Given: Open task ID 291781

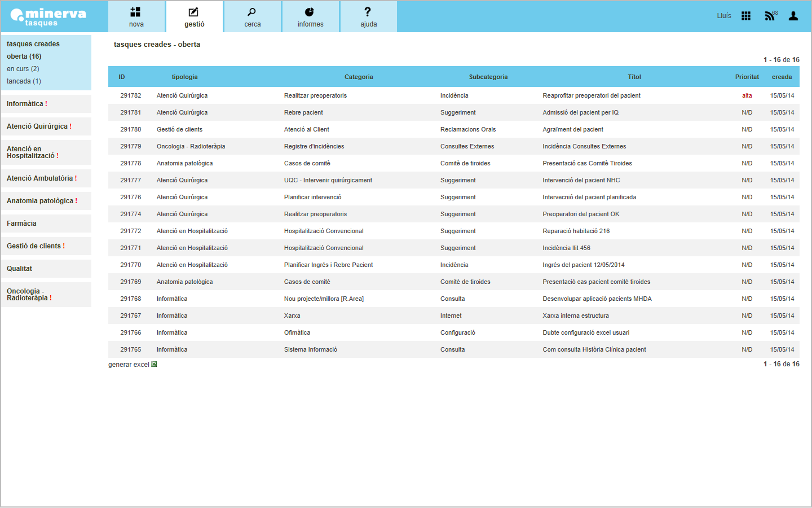Looking at the screenshot, I should click(131, 112).
